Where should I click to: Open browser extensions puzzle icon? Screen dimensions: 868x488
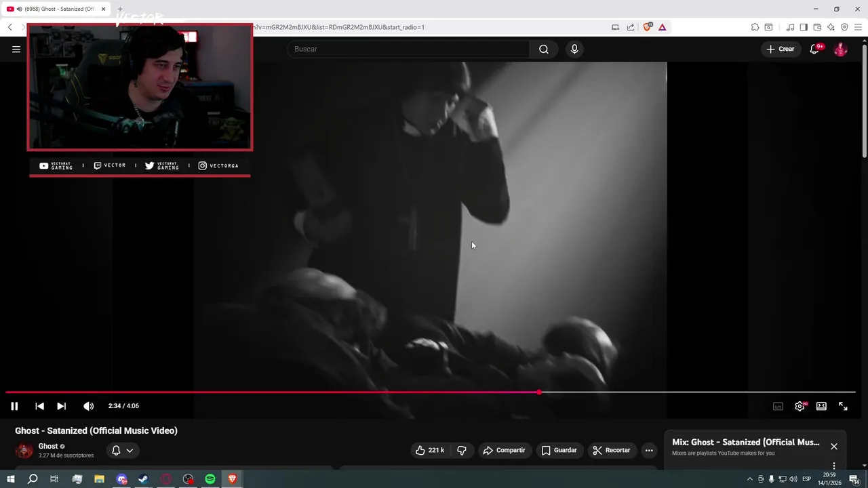tap(755, 27)
